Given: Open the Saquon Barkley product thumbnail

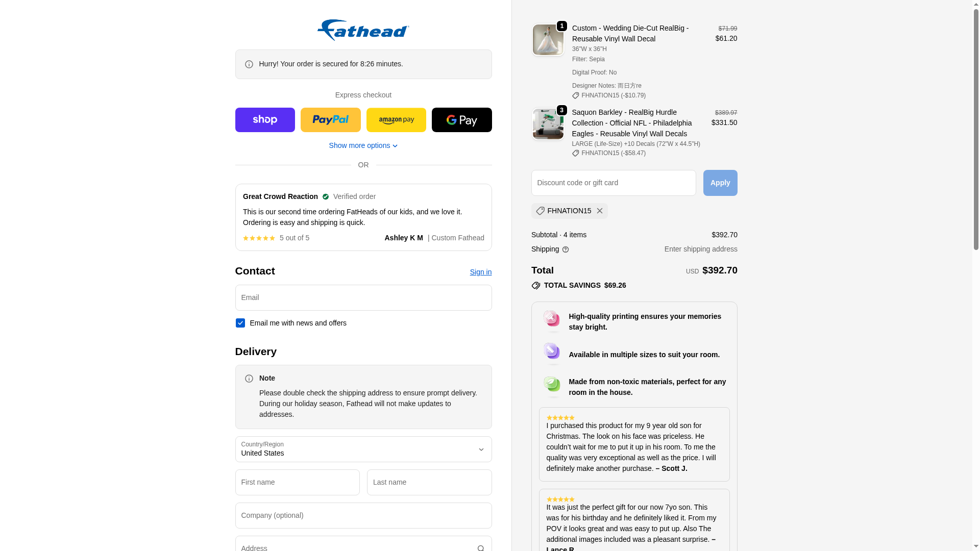Looking at the screenshot, I should click(x=548, y=124).
